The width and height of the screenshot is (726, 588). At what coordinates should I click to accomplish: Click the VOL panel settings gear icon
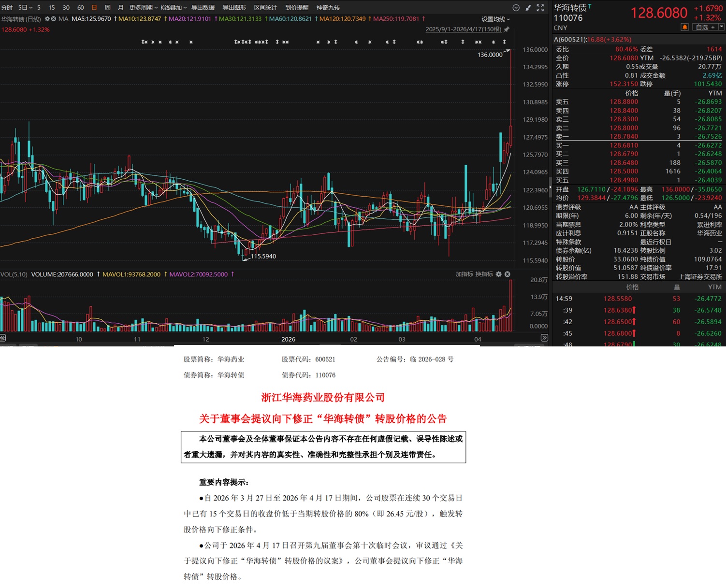[499, 274]
